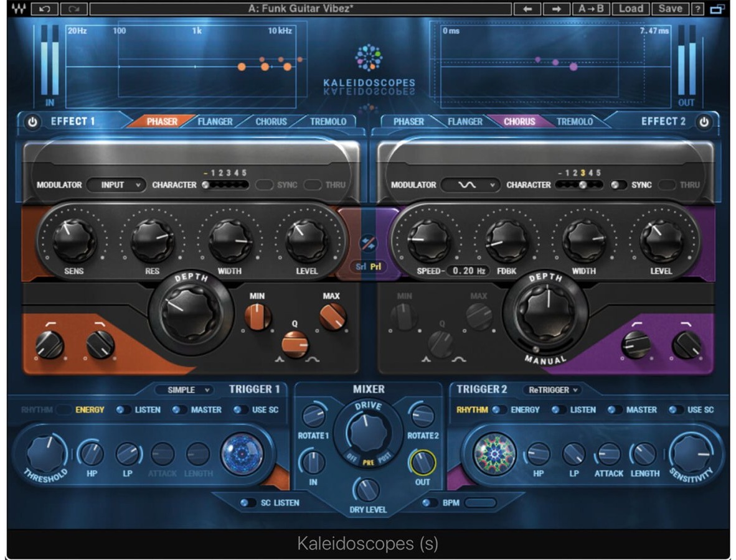Image resolution: width=736 pixels, height=560 pixels.
Task: Toggle Trigger 1 MASTER switch
Action: pos(179,410)
